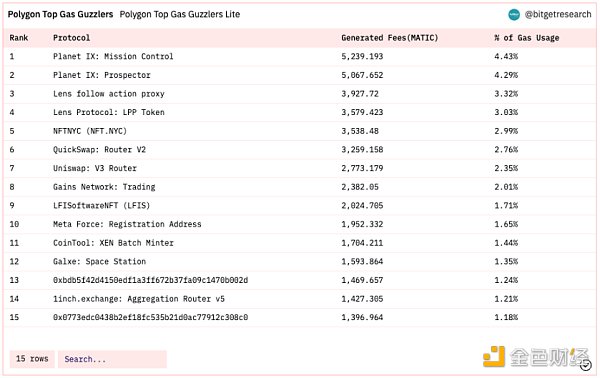This screenshot has width=600, height=378.
Task: Click the 1.35% gas usage value
Action: click(x=506, y=262)
